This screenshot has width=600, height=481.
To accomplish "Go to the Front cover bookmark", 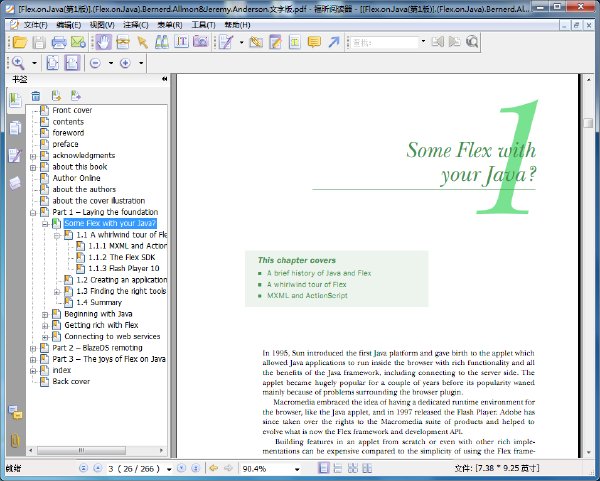I will [x=72, y=110].
